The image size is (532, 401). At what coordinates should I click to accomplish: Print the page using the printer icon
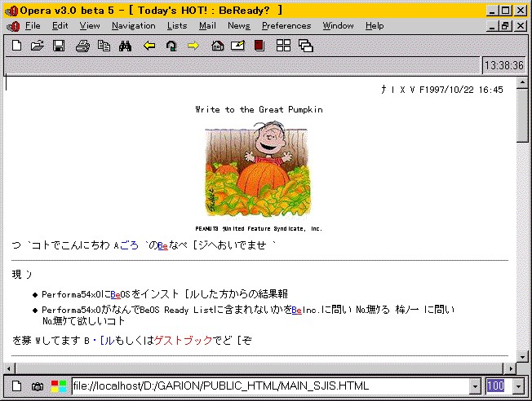point(82,46)
